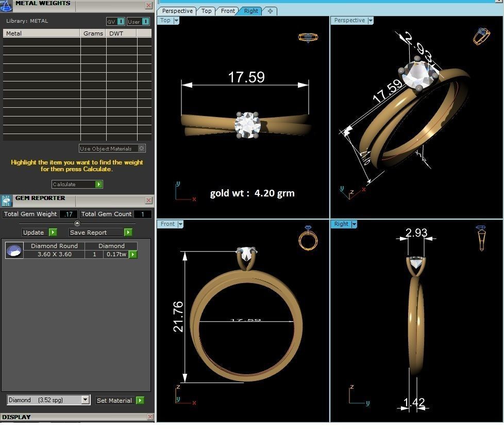This screenshot has height=447, width=504.
Task: Click the Grams column header
Action: (93, 33)
